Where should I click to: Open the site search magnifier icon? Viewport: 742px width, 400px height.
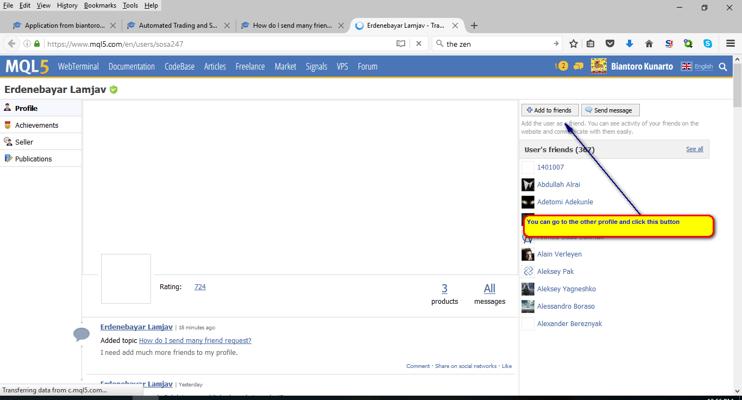click(723, 67)
